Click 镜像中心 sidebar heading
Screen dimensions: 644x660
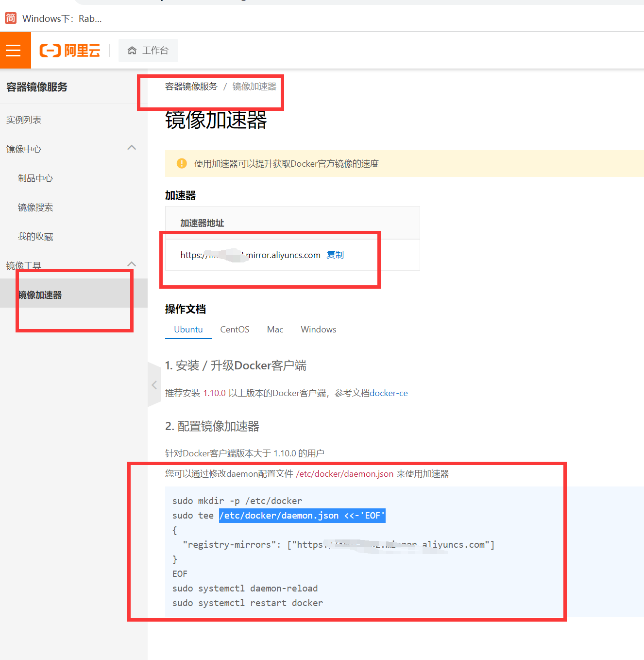(x=24, y=149)
